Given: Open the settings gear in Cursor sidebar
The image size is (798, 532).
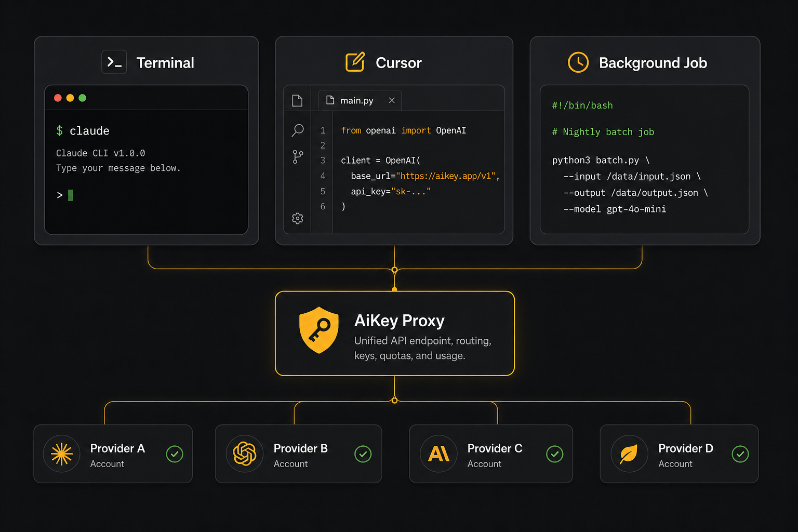Looking at the screenshot, I should 298,218.
